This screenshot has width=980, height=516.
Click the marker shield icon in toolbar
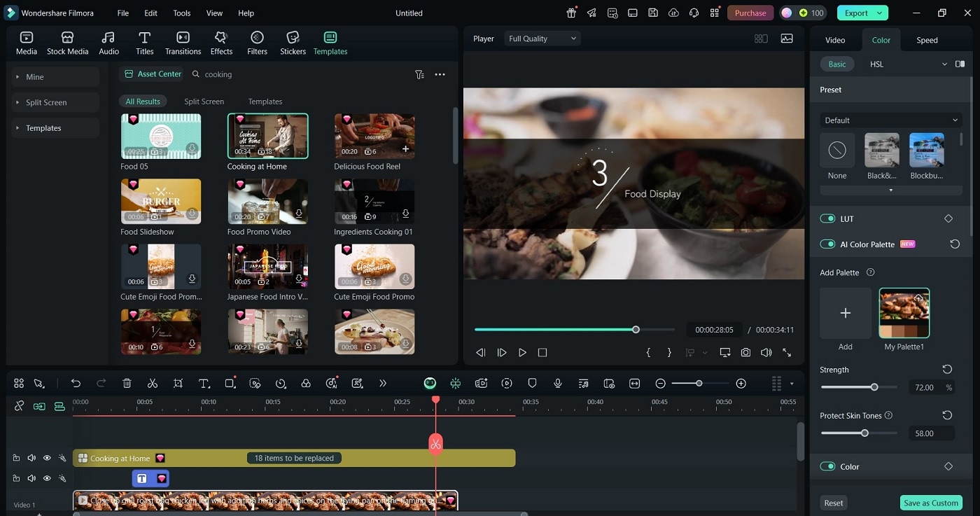pyautogui.click(x=532, y=383)
